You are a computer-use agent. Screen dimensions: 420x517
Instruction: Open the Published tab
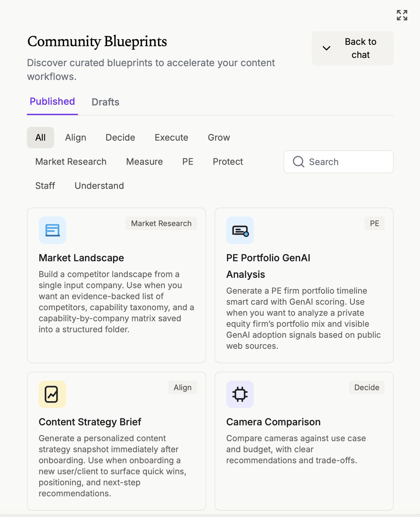[52, 102]
